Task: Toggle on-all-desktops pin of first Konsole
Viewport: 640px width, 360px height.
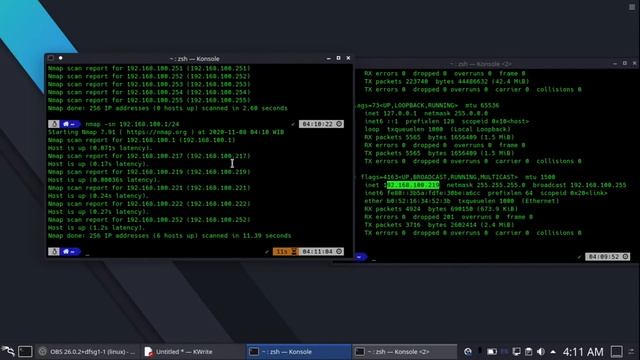Action: coord(60,58)
